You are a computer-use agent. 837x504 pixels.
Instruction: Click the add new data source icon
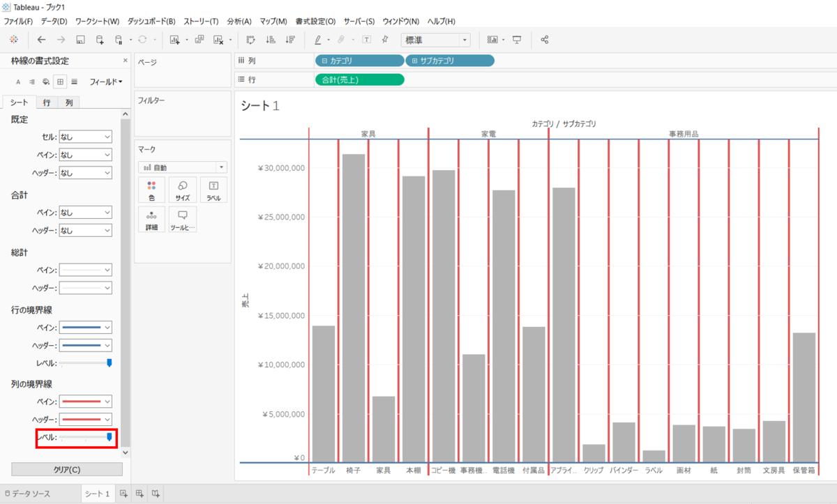(100, 40)
